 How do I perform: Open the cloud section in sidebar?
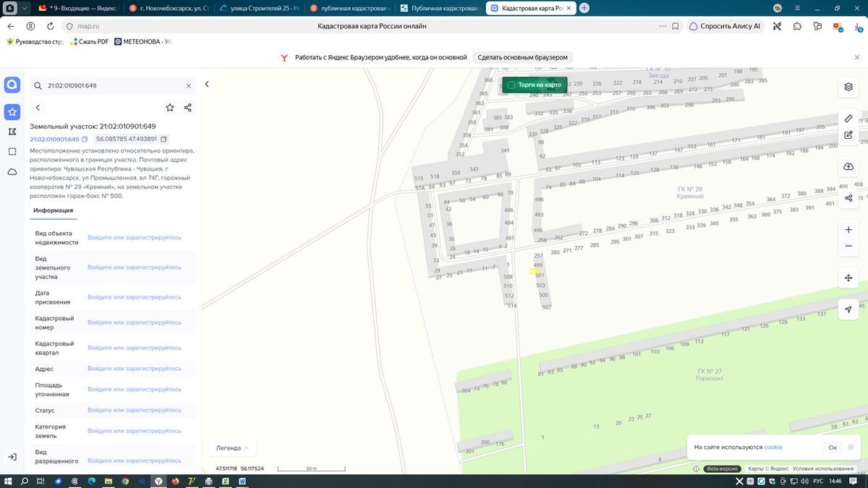pyautogui.click(x=12, y=172)
